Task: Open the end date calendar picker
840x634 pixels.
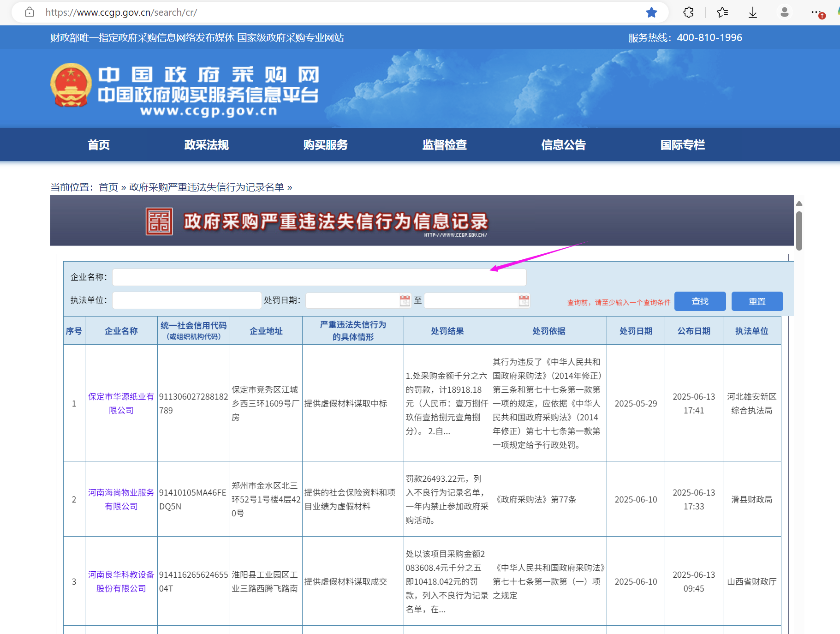Action: (524, 301)
